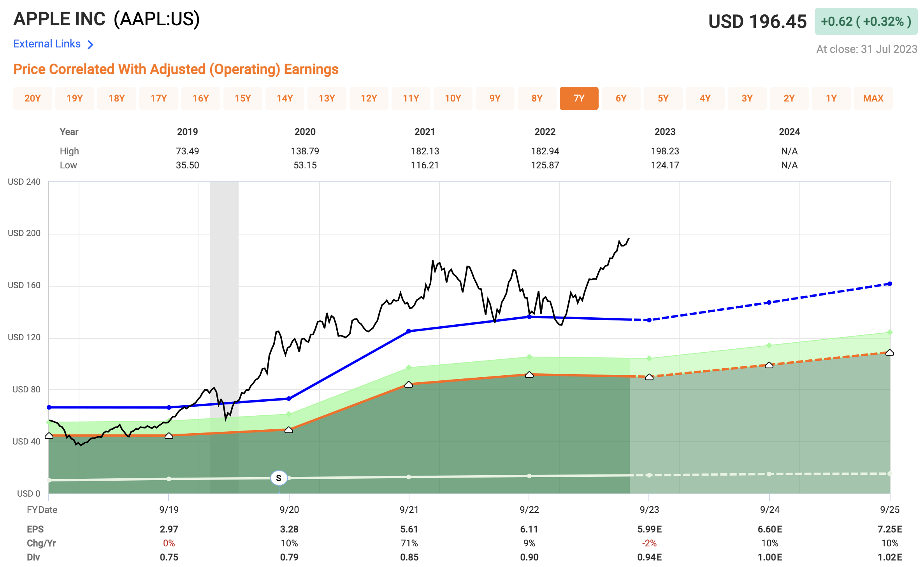Show the 2Y chart view
The image size is (924, 567).
coord(789,98)
